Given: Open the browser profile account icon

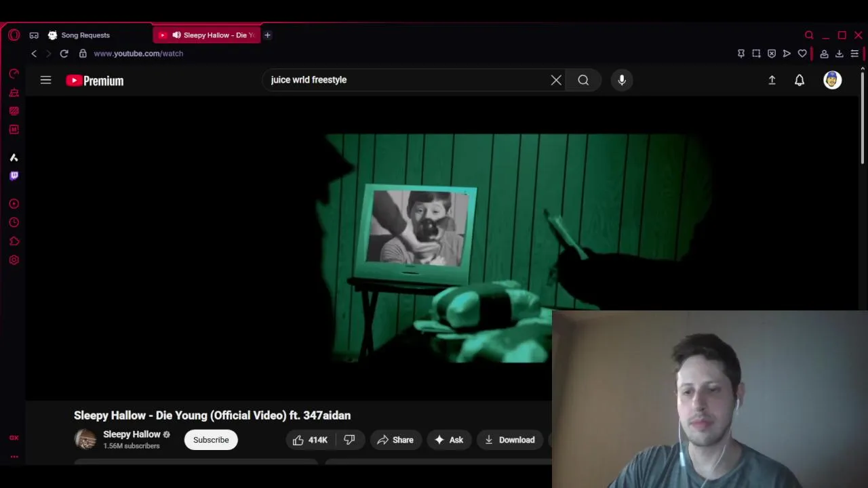Looking at the screenshot, I should pyautogui.click(x=824, y=54).
